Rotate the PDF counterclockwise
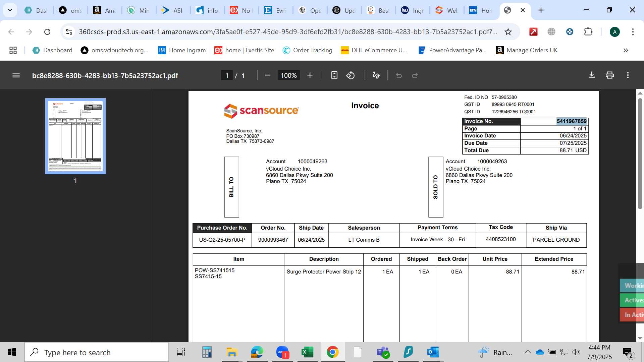This screenshot has width=644, height=362. (x=351, y=75)
